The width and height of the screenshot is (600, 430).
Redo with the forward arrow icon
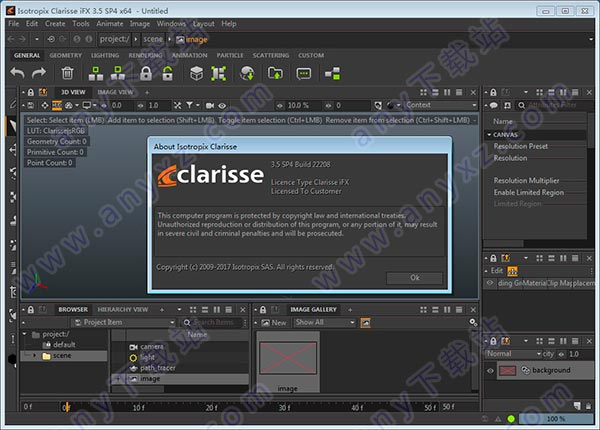(39, 73)
